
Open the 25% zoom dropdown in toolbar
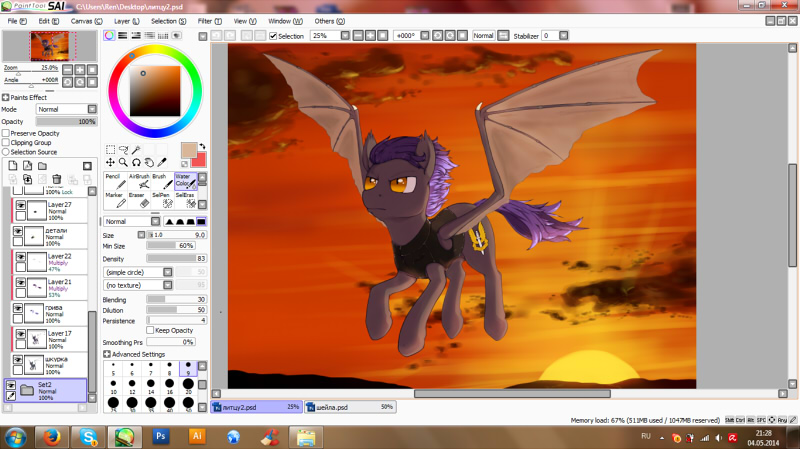click(x=345, y=36)
